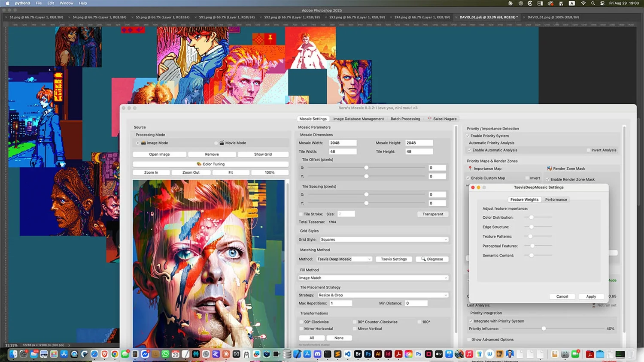Toggle Enable Automatic Analysis in Mozaix
644x362 pixels.
[x=469, y=150]
